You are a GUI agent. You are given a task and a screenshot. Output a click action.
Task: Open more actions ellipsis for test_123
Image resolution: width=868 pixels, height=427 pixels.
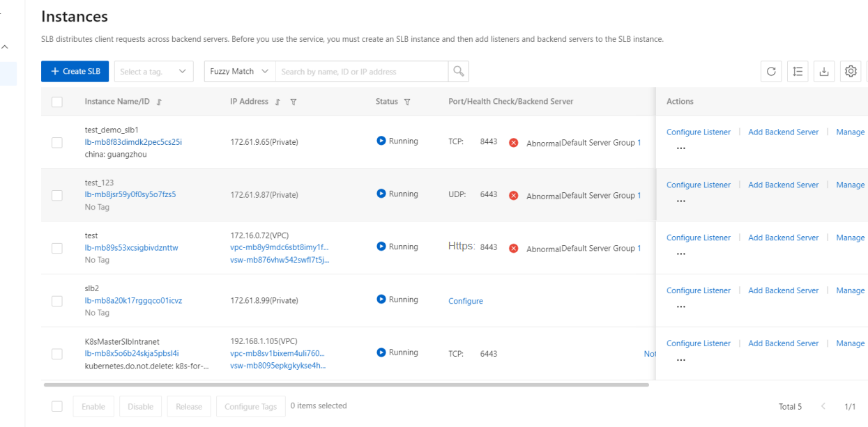pyautogui.click(x=680, y=201)
